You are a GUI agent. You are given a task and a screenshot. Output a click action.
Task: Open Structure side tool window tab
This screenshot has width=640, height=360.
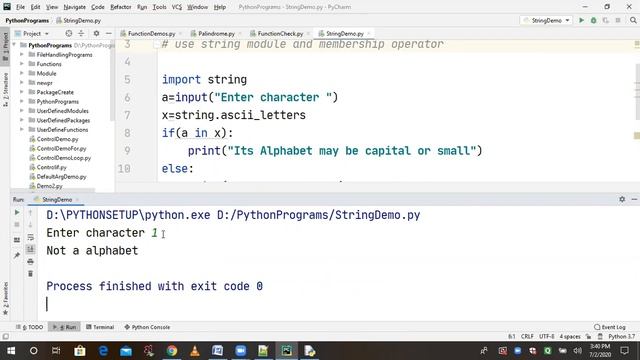(x=5, y=90)
